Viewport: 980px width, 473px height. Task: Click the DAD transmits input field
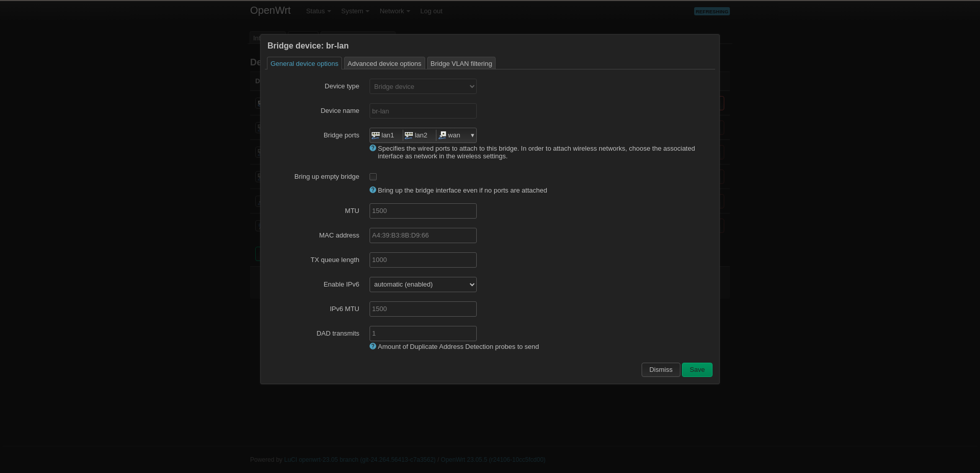pos(423,334)
